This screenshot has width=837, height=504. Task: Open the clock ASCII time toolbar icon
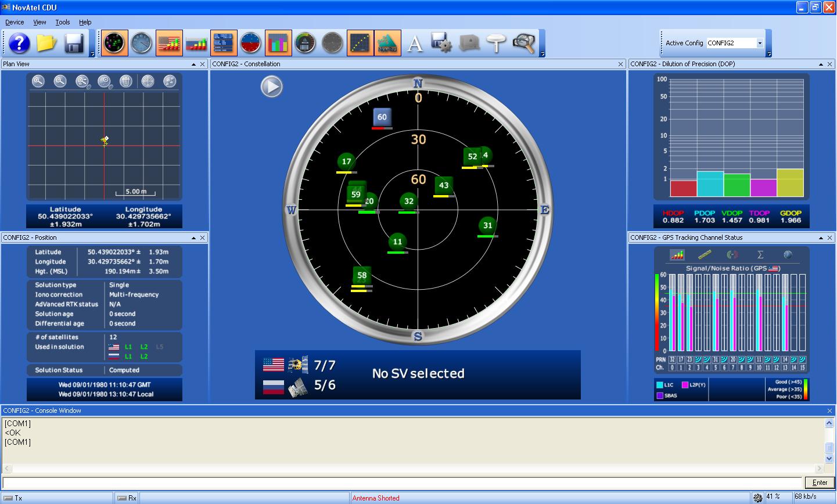142,43
